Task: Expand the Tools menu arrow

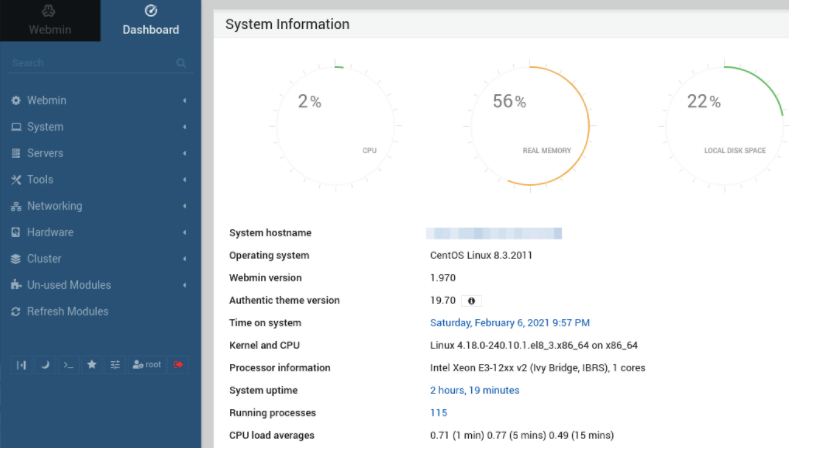Action: point(185,179)
